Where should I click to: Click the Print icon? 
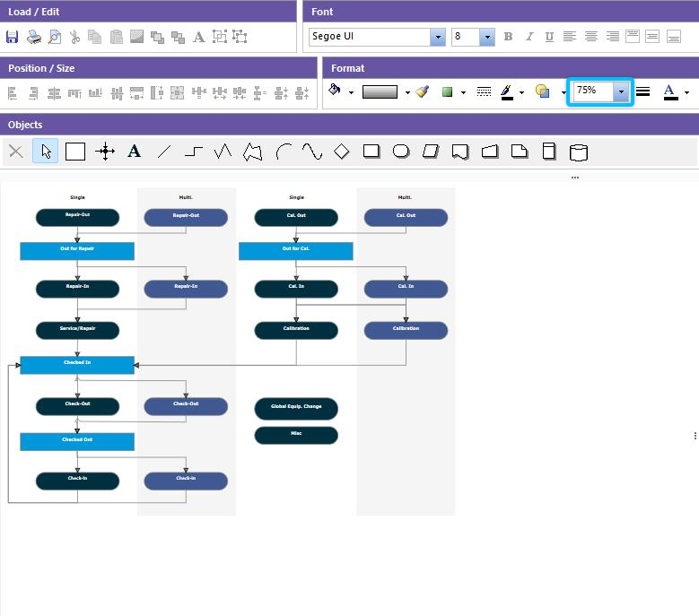33,37
